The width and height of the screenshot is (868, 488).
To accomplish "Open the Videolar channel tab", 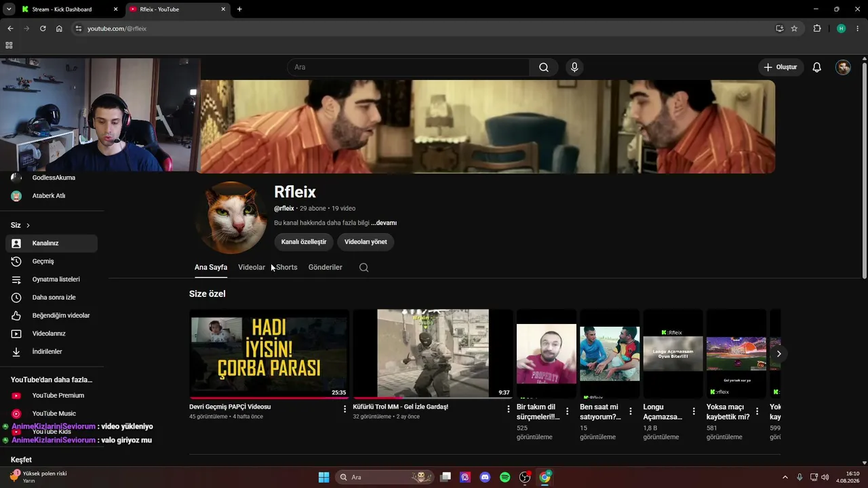I will (x=252, y=267).
